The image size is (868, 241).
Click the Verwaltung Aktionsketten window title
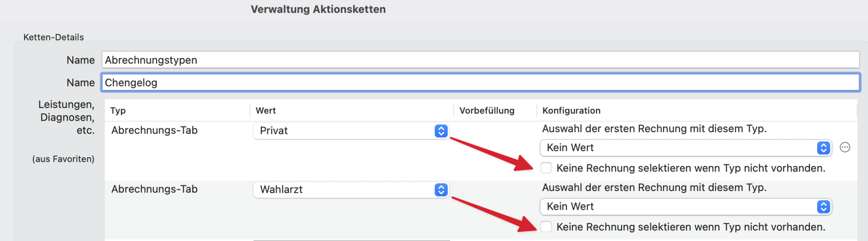(x=318, y=9)
